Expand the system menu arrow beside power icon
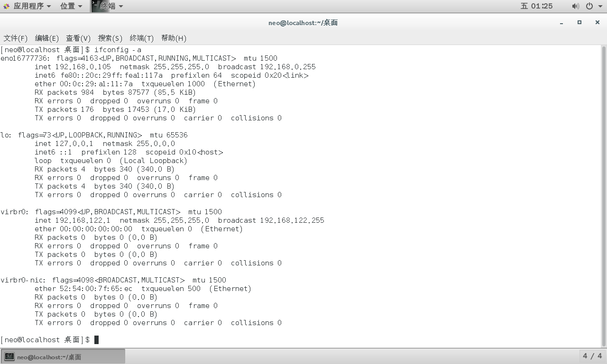607x364 pixels. [599, 6]
